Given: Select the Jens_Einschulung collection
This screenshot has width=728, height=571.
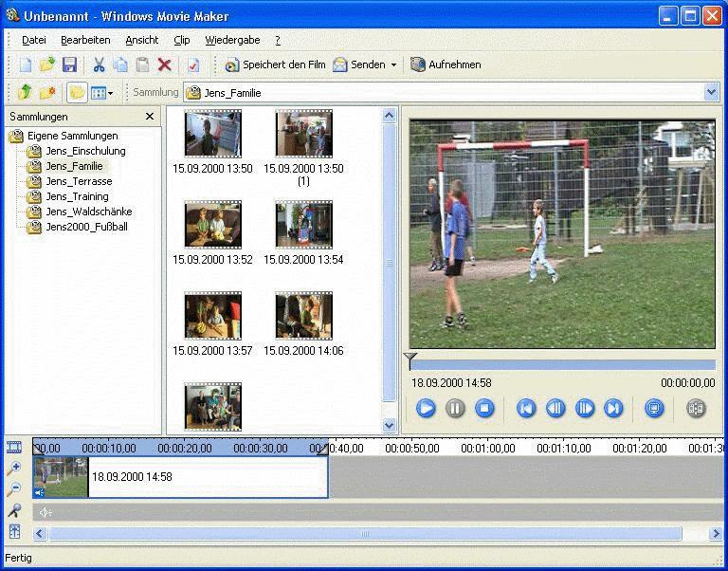Looking at the screenshot, I should tap(76, 151).
